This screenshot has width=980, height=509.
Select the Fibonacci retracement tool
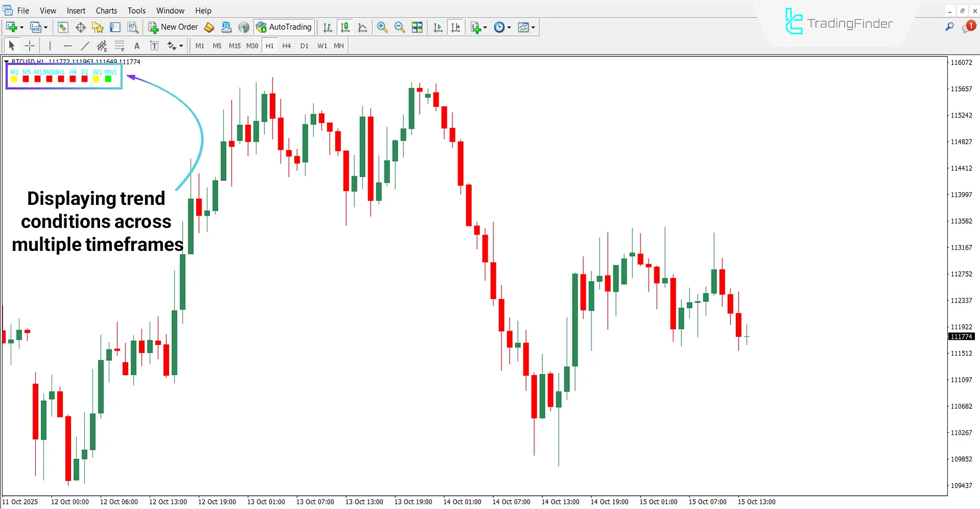pos(120,45)
